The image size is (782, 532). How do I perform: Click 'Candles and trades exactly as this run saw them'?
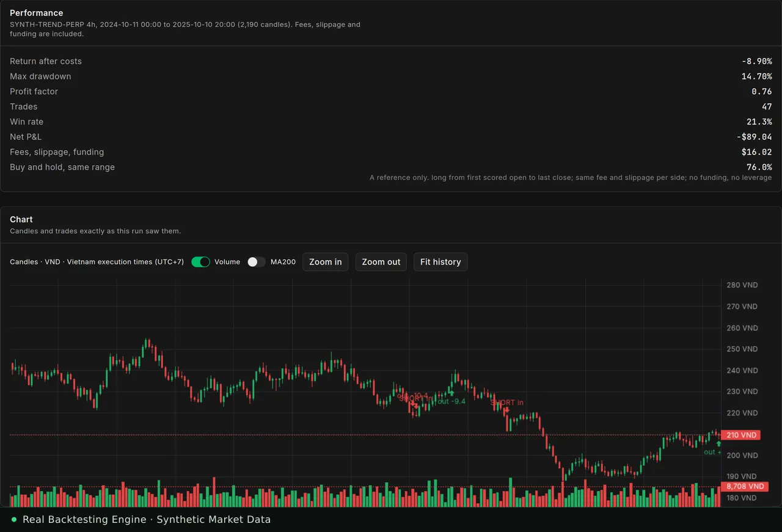point(95,231)
